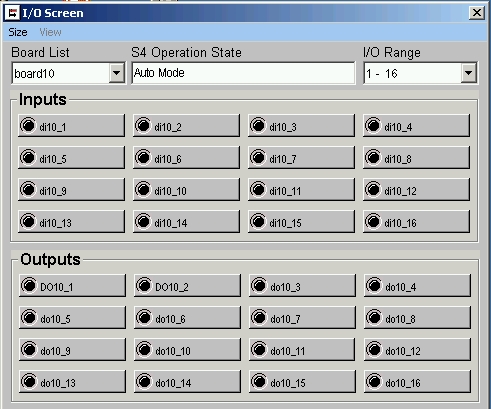Expand the Board List dropdown arrow
Screen dimensions: 491x409
click(x=117, y=73)
